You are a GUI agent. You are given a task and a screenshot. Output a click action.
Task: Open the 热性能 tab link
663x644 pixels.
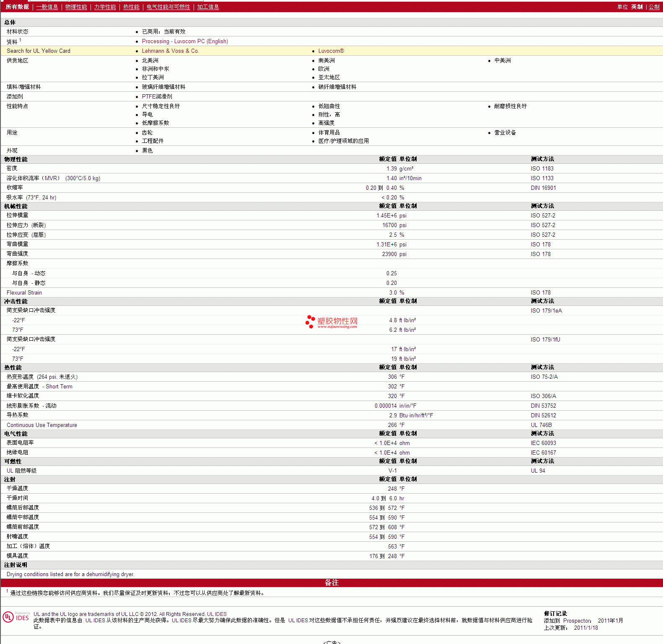[131, 7]
